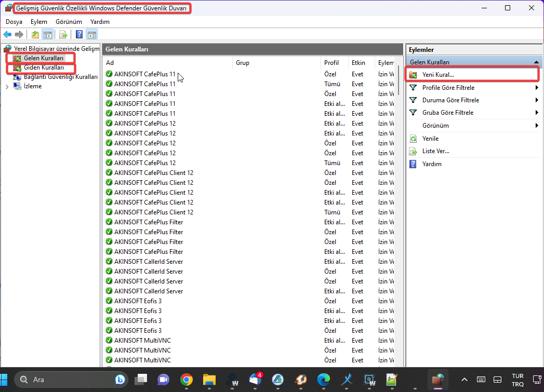Viewport: 544px width, 392px height.
Task: Click check icon of CafePlus 12 Tümü rule
Action: tap(109, 163)
